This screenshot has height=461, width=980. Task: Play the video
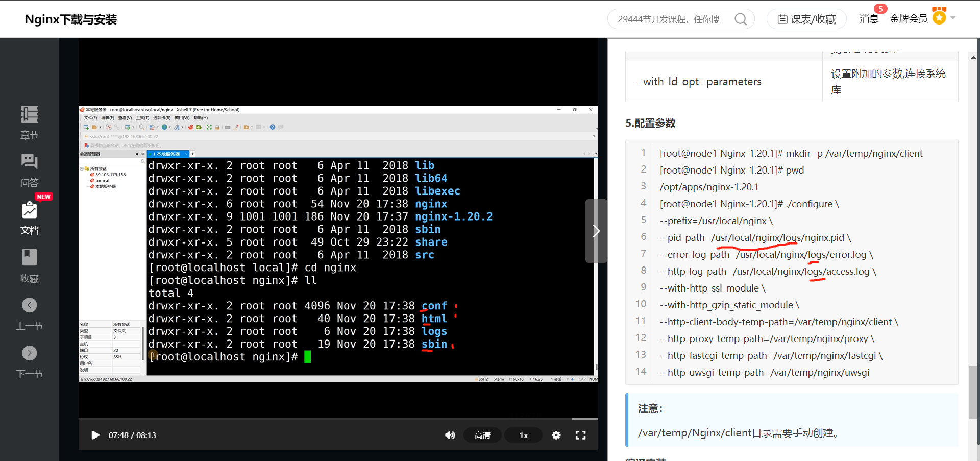[x=95, y=435]
